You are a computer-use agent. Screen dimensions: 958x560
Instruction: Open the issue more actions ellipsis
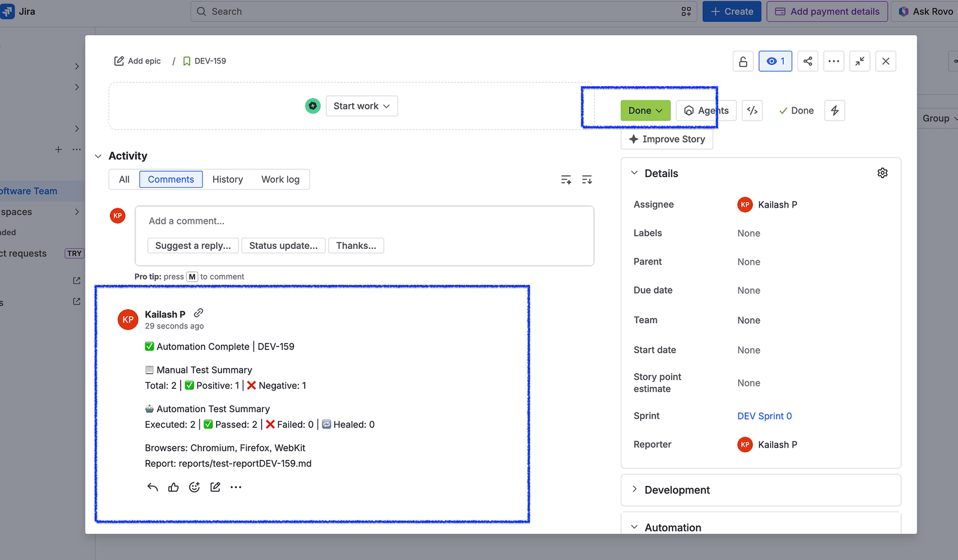click(833, 61)
